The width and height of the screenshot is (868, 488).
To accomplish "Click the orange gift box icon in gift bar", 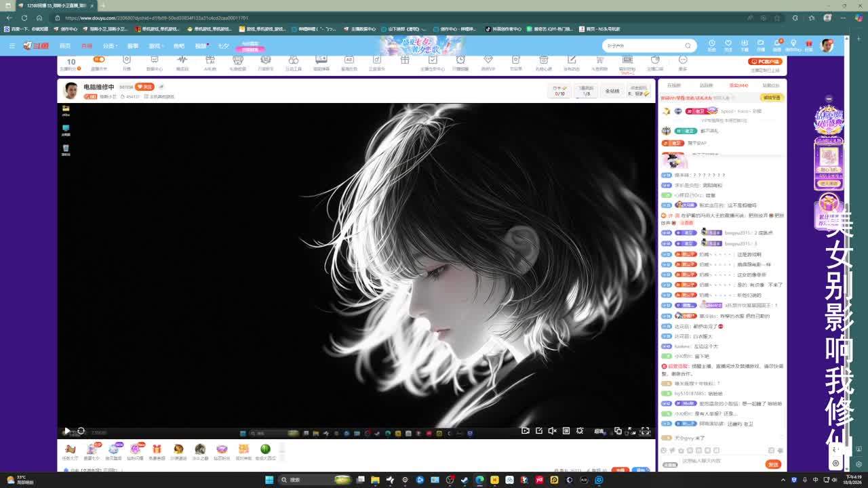I will [x=157, y=449].
